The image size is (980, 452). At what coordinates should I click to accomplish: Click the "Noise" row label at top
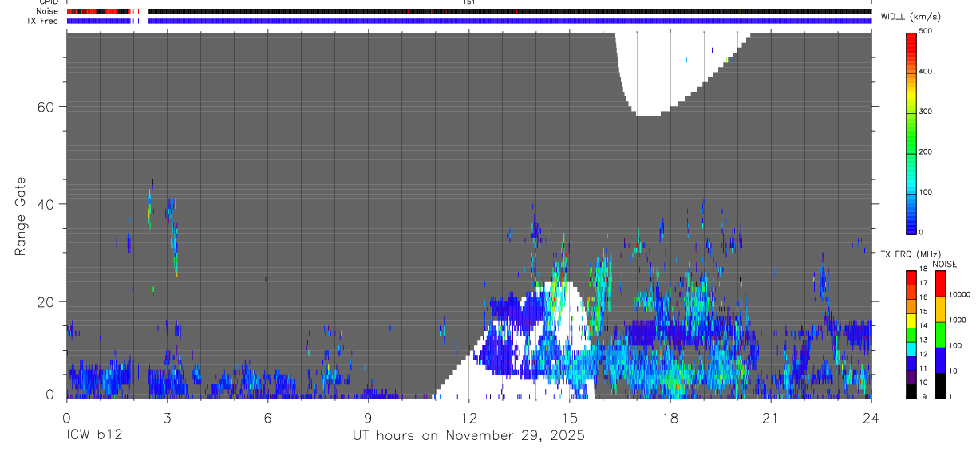click(47, 11)
